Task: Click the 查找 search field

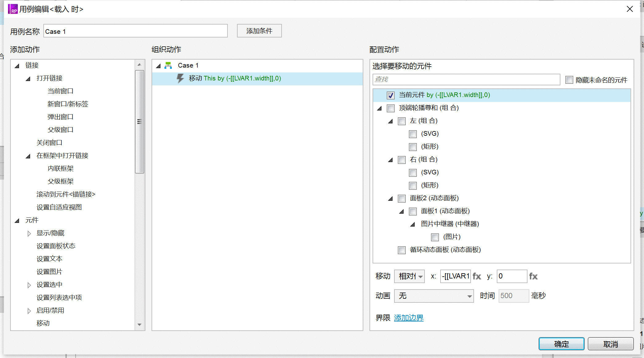Action: coord(466,80)
